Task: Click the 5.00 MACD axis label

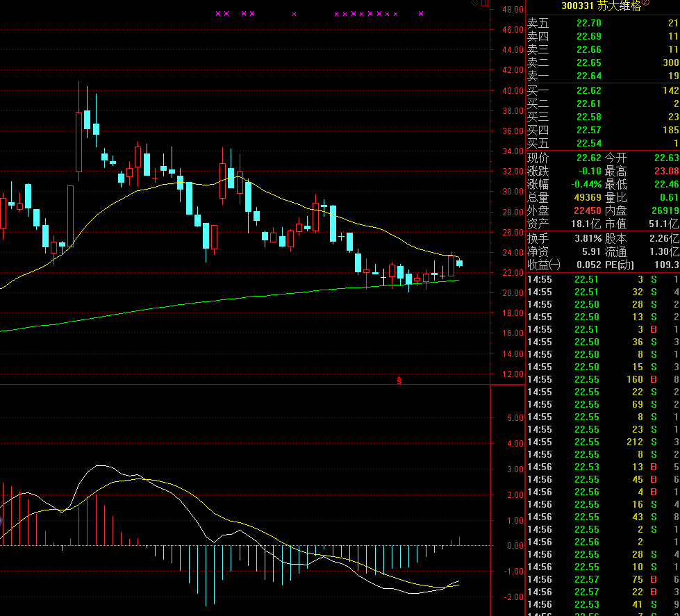Action: click(515, 418)
